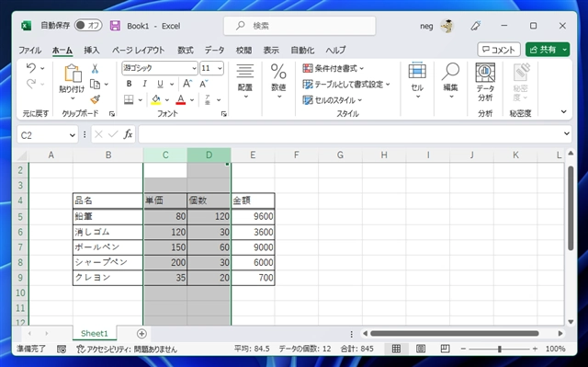Viewport: 588px width, 367px height.
Task: Select the Format Painter brush icon
Action: click(x=96, y=99)
